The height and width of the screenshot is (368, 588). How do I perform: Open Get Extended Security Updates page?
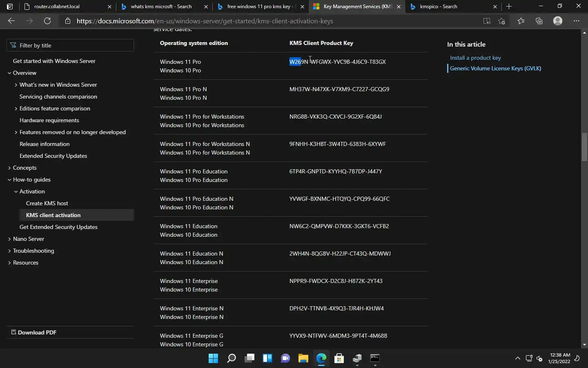point(58,227)
